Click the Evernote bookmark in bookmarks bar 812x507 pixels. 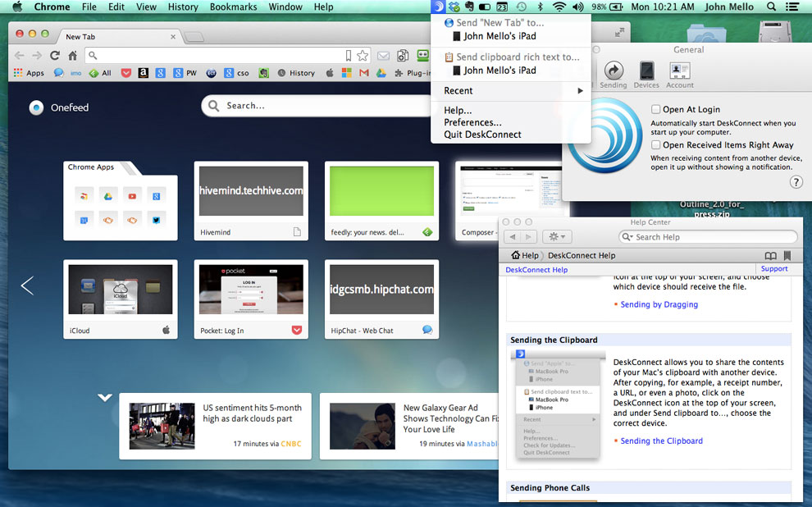tap(263, 73)
